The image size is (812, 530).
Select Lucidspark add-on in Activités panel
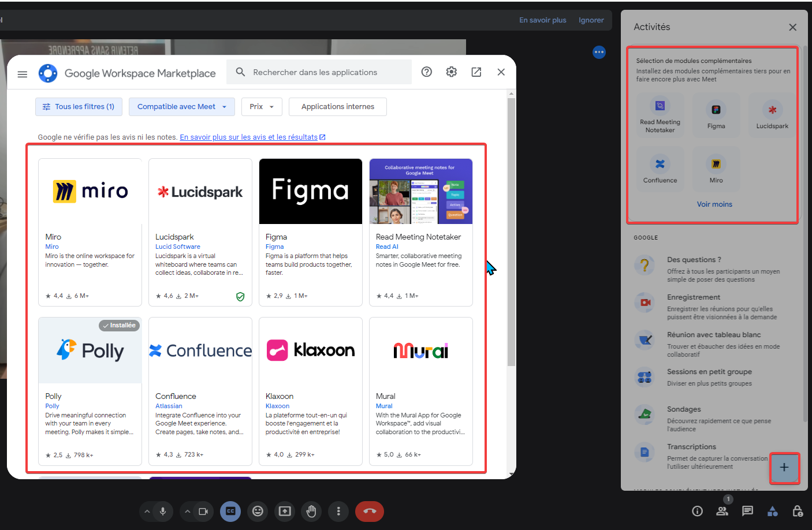coord(772,115)
